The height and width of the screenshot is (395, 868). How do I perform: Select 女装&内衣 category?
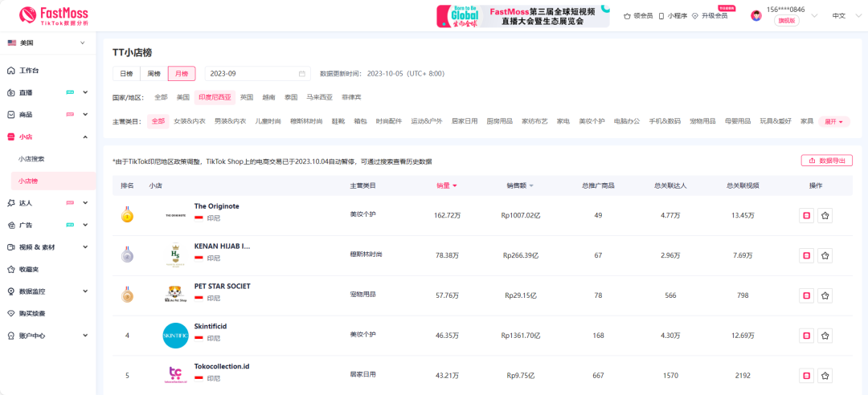click(x=190, y=121)
